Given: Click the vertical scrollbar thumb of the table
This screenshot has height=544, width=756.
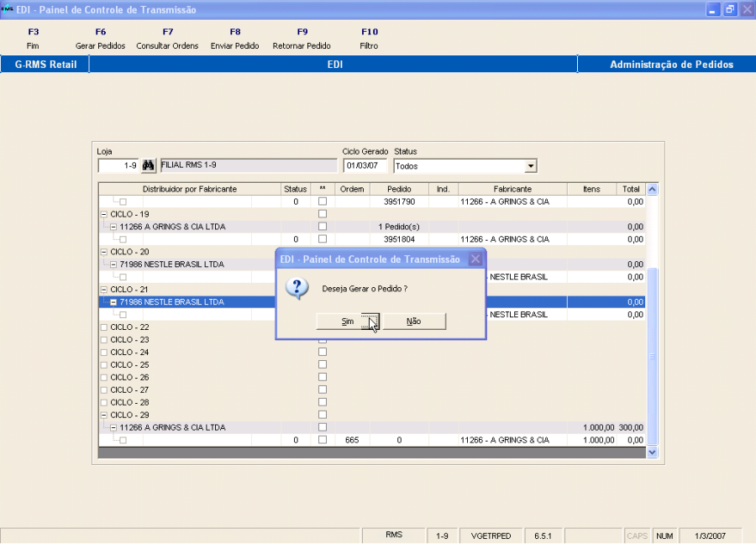Looking at the screenshot, I should click(x=652, y=357).
